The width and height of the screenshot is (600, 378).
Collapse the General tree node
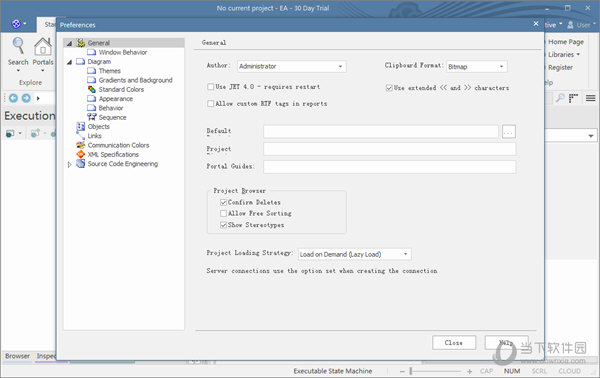pyautogui.click(x=69, y=43)
